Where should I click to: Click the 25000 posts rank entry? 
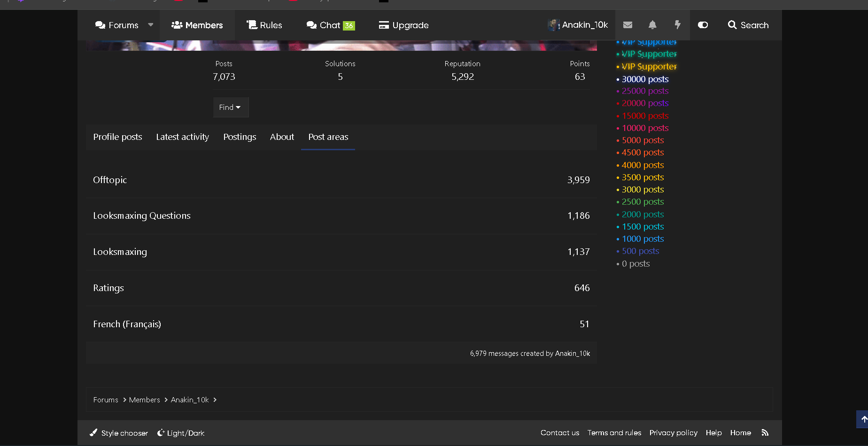pos(645,91)
